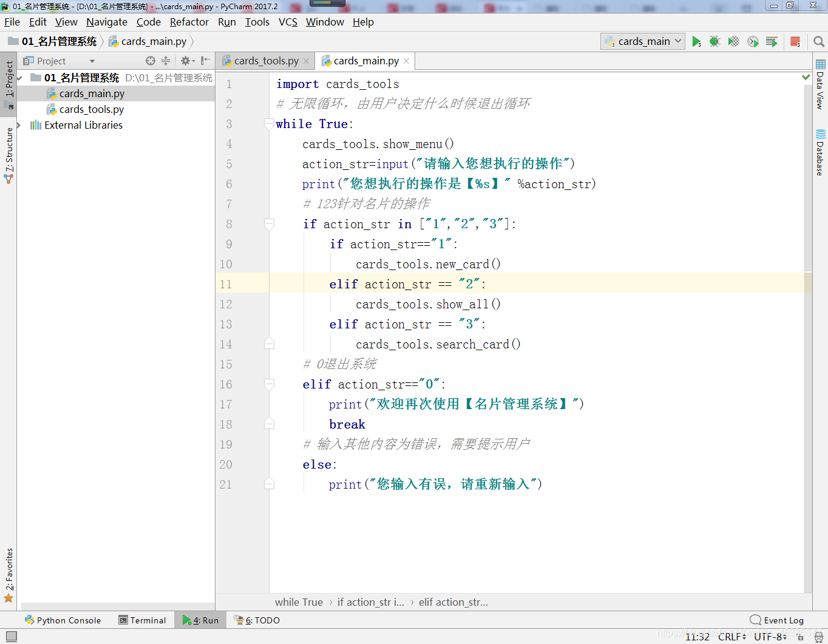
Task: Close the cards_tools.py tab
Action: [307, 61]
